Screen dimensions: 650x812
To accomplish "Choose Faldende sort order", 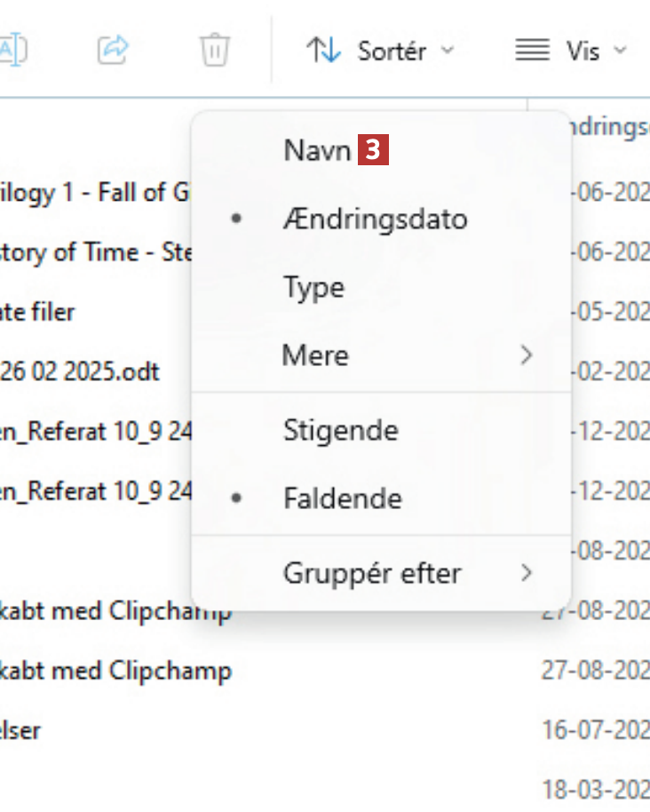I will tap(342, 498).
